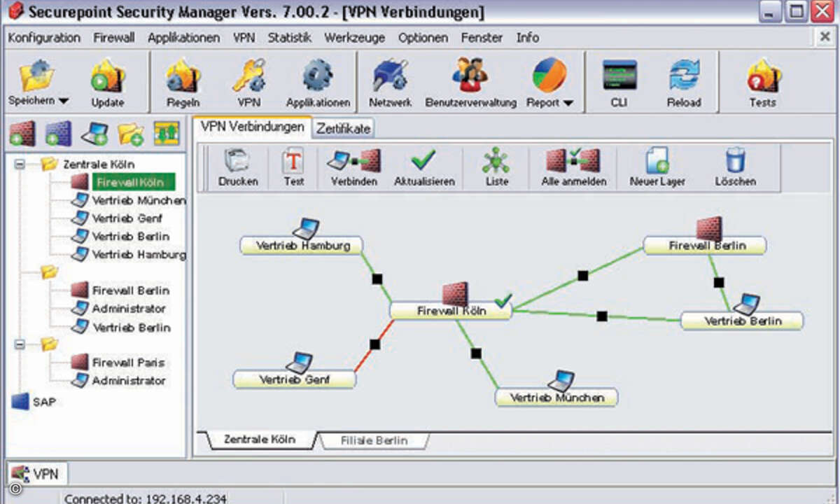This screenshot has height=504, width=840.
Task: Select the VPN Verbindungen tab
Action: [252, 127]
